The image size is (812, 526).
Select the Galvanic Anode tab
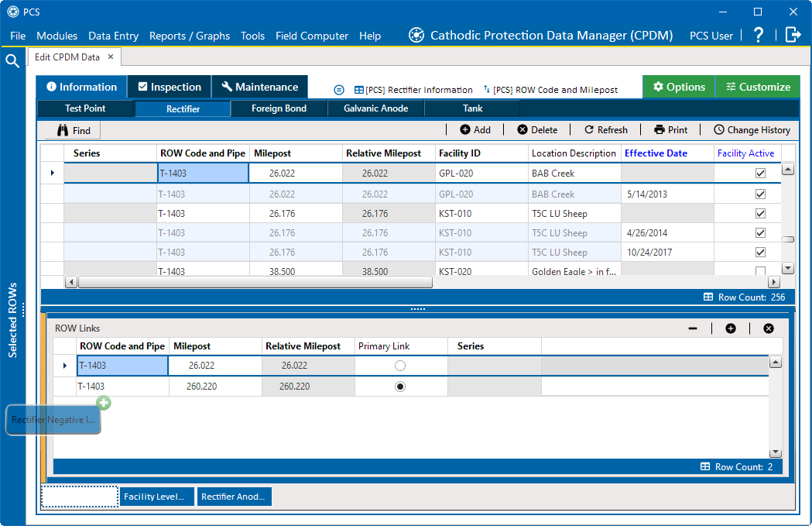376,108
